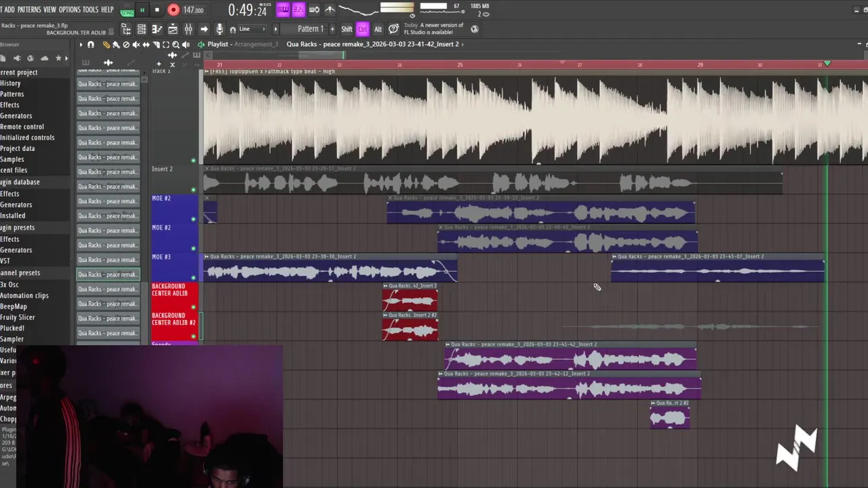Image resolution: width=868 pixels, height=488 pixels.
Task: Click the one-click audio recording microphone icon
Action: [x=219, y=29]
